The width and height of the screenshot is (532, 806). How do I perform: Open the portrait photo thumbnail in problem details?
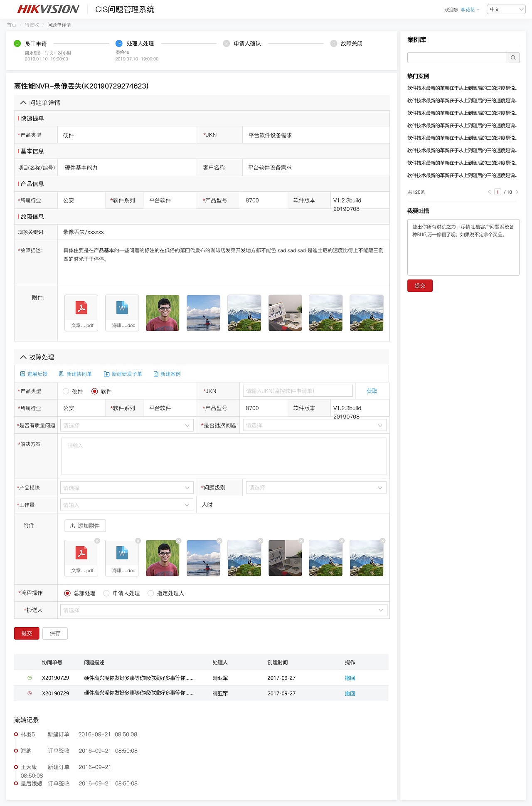coord(163,313)
